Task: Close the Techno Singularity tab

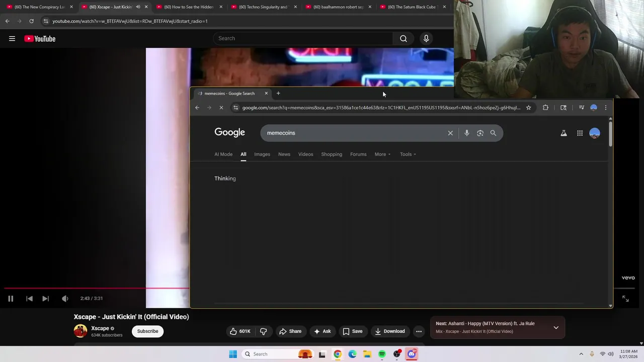Action: [x=295, y=7]
